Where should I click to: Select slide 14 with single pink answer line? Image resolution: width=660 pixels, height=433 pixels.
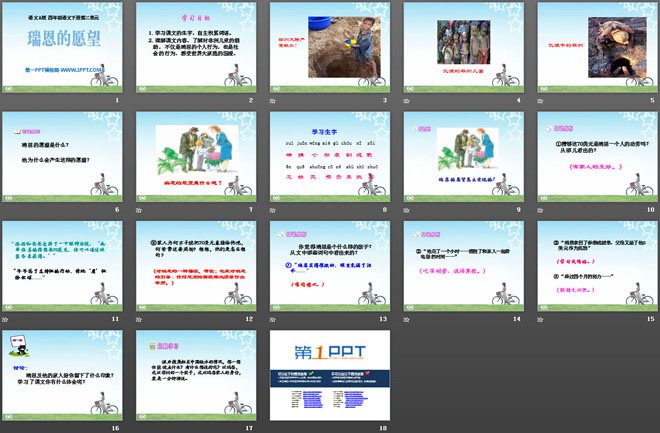(x=464, y=266)
